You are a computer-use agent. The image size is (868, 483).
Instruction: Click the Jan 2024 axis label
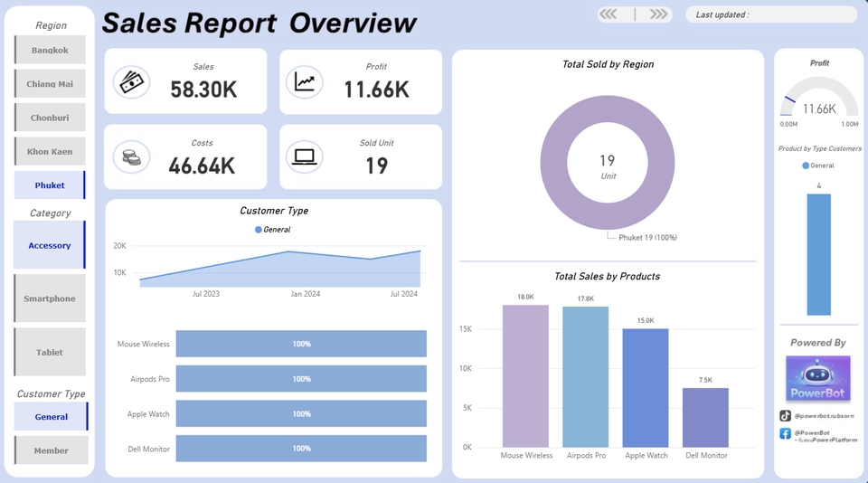306,294
